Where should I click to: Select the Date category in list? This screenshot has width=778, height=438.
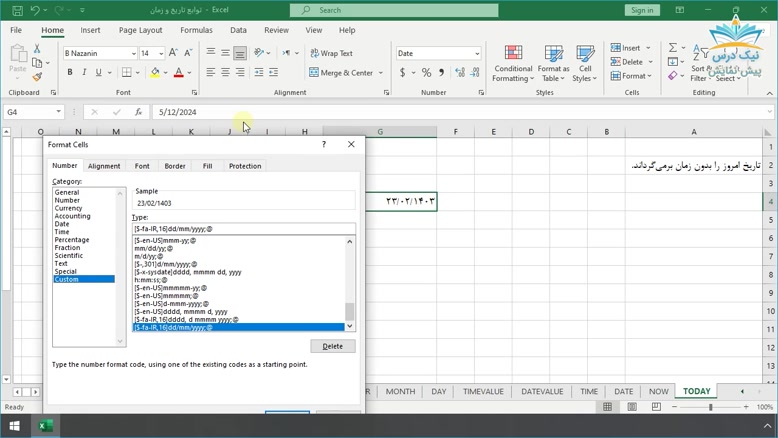pos(62,224)
